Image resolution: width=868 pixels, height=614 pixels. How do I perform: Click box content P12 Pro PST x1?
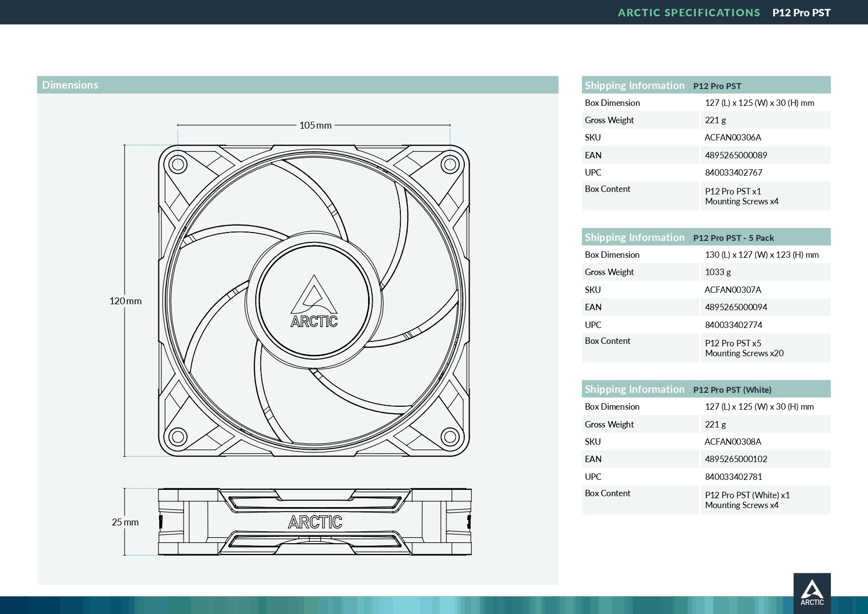coord(733,191)
